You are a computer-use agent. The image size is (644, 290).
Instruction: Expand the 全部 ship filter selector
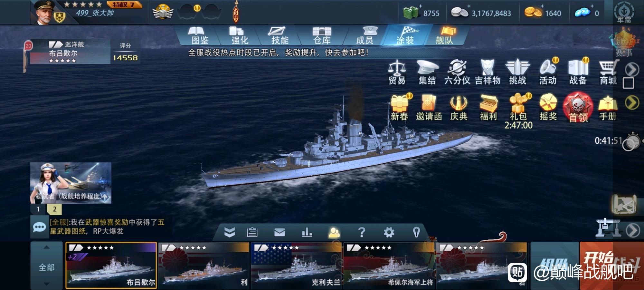point(46,266)
